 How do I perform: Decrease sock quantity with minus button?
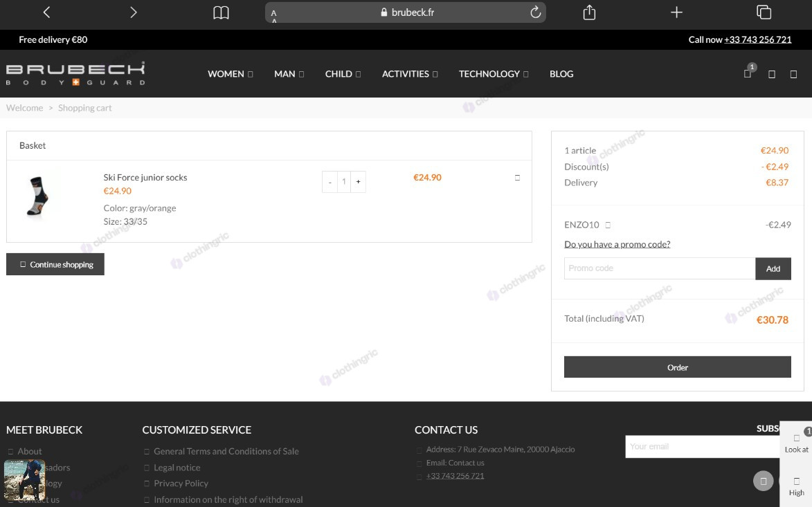(x=330, y=182)
